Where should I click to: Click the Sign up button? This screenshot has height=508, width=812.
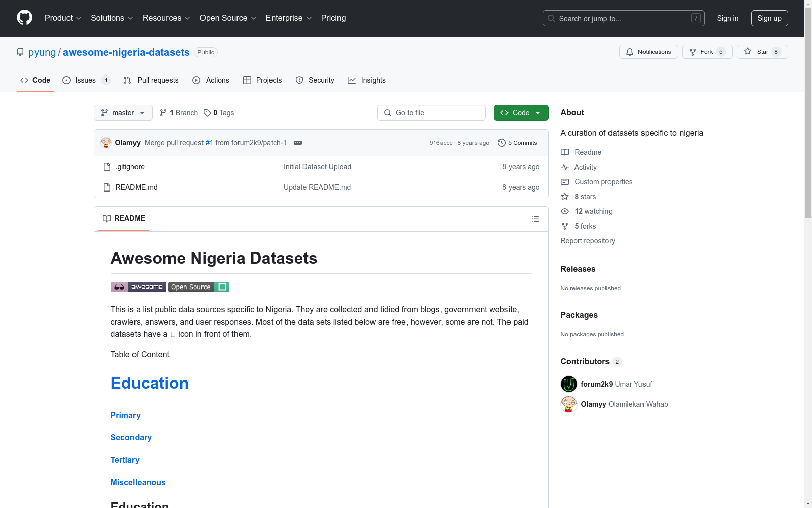769,18
